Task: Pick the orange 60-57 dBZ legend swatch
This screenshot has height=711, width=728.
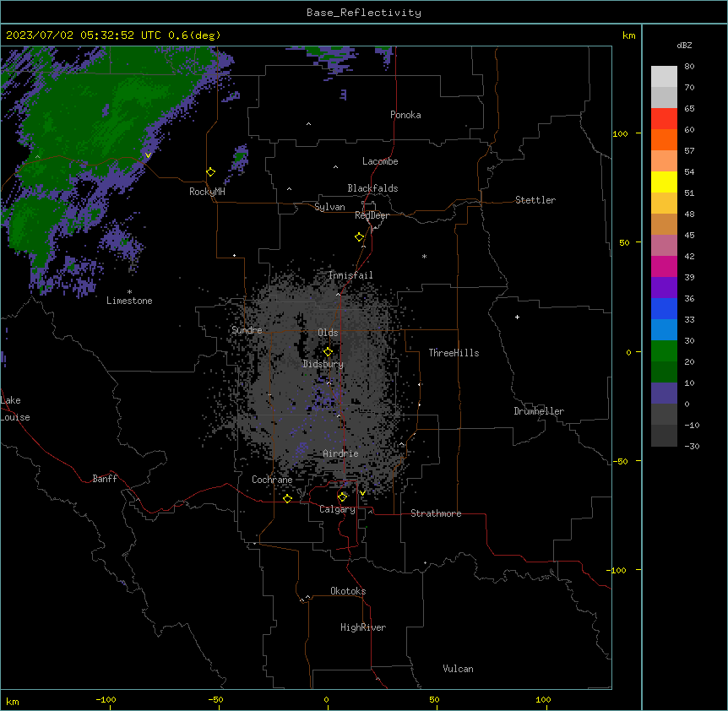Action: pyautogui.click(x=664, y=139)
